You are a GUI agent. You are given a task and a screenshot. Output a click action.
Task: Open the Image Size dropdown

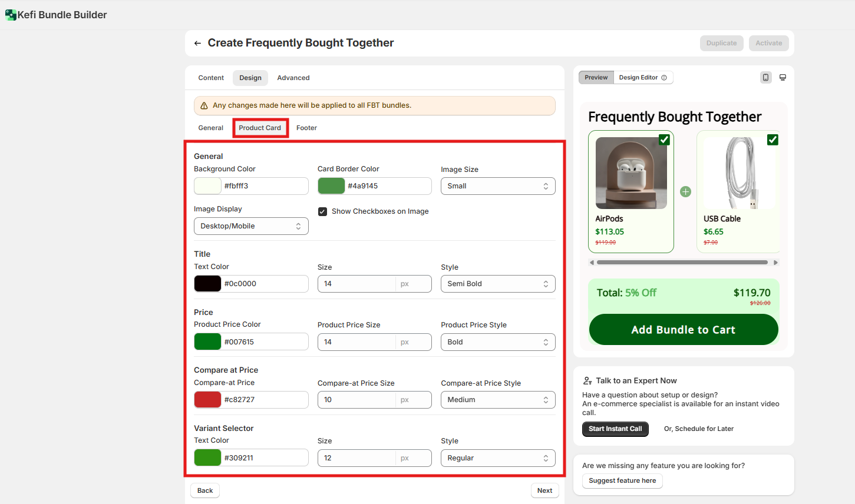(497, 186)
